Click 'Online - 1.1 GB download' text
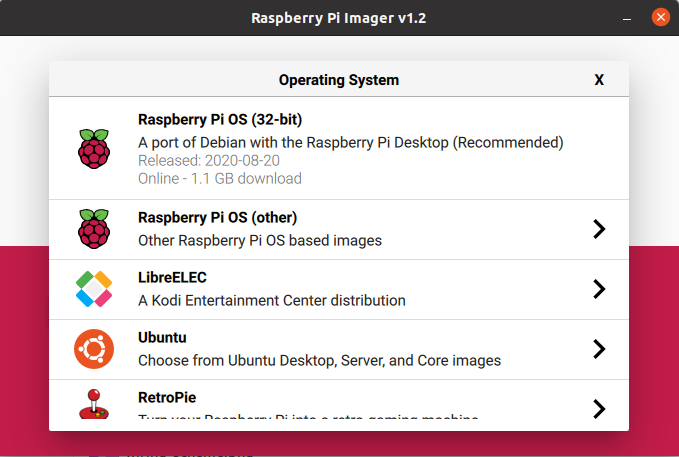This screenshot has width=679, height=457. click(x=220, y=178)
